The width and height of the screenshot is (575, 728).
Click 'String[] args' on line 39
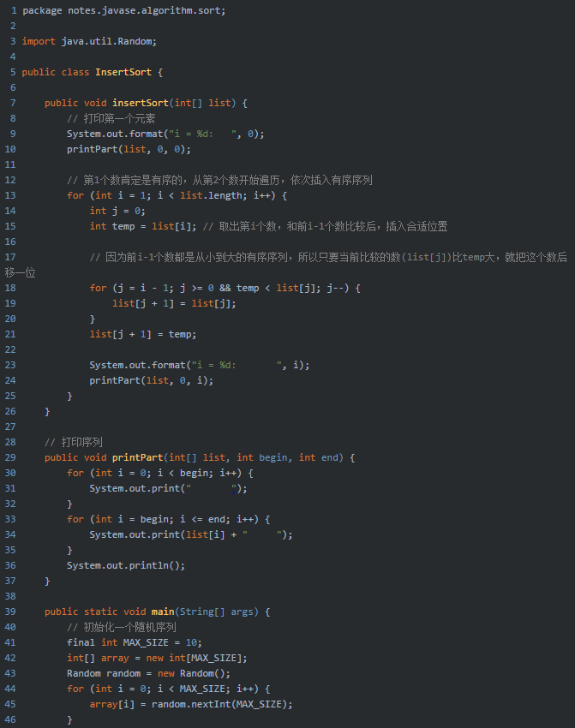coord(217,612)
